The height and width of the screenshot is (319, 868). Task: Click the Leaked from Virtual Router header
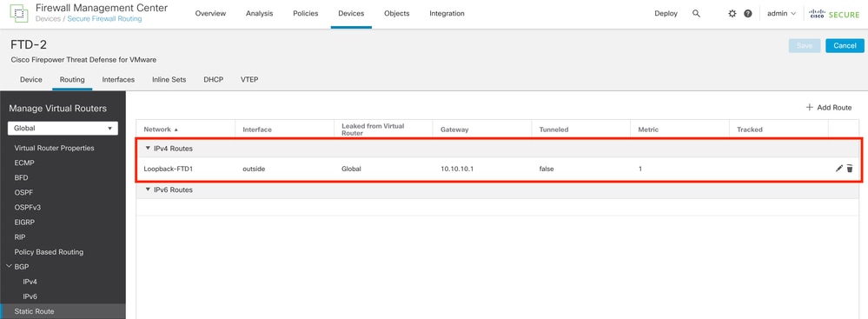point(373,130)
